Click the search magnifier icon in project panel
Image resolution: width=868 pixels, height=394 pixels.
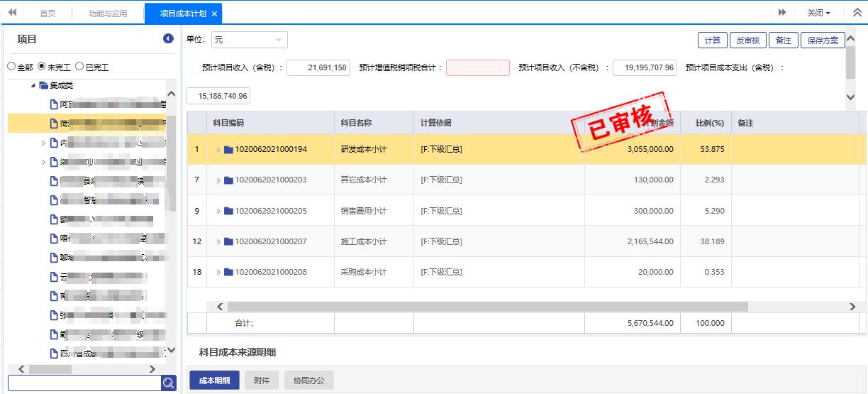coord(169,383)
